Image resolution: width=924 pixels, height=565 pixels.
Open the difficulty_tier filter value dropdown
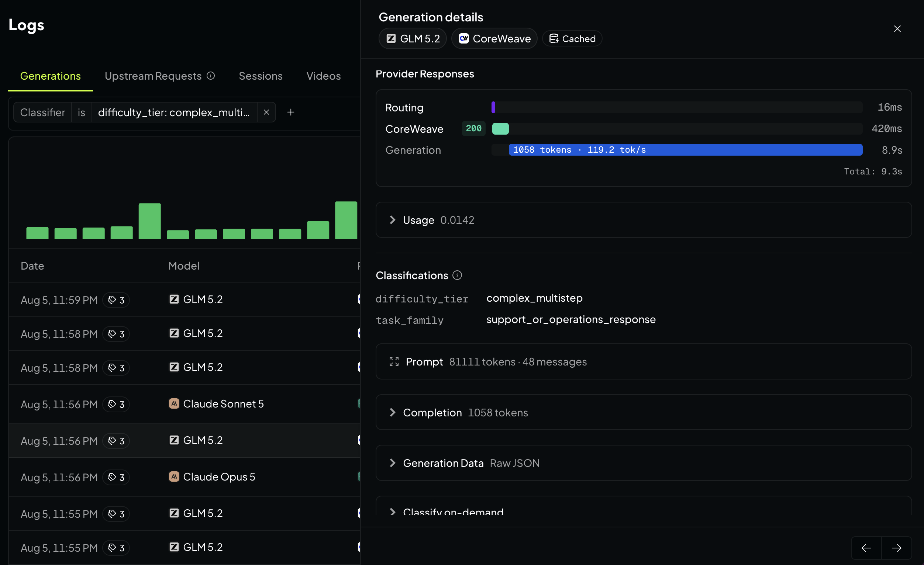point(174,112)
